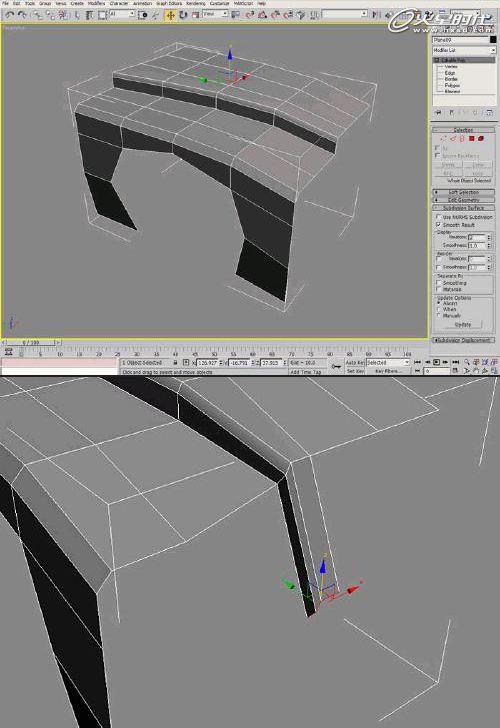500x728 pixels.
Task: Click the selection lock icon in the status bar
Action: (175, 362)
